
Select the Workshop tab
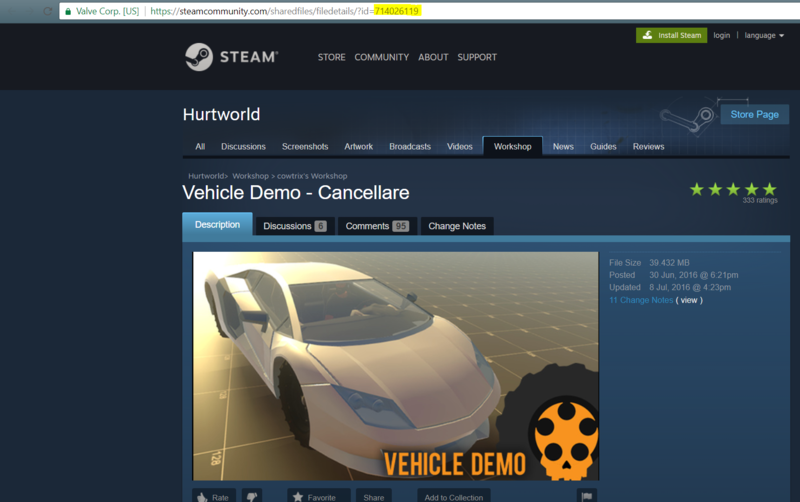pos(513,146)
